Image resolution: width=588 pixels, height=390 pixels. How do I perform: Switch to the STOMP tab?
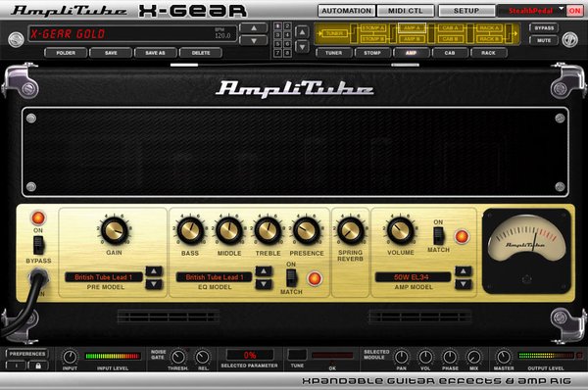click(372, 53)
